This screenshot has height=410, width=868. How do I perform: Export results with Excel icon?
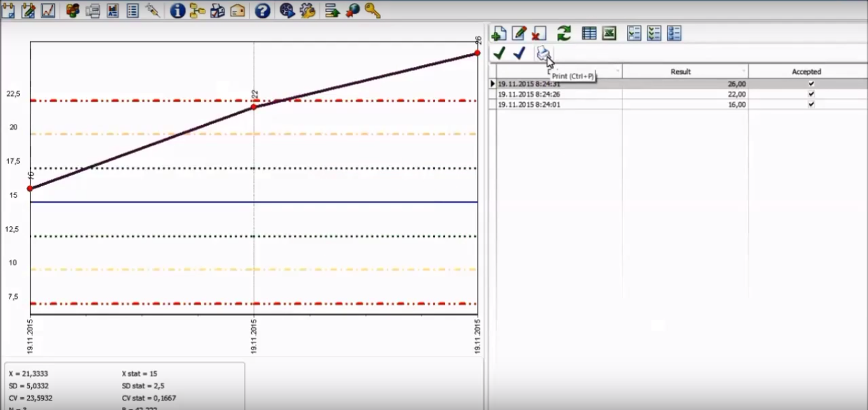coord(609,34)
